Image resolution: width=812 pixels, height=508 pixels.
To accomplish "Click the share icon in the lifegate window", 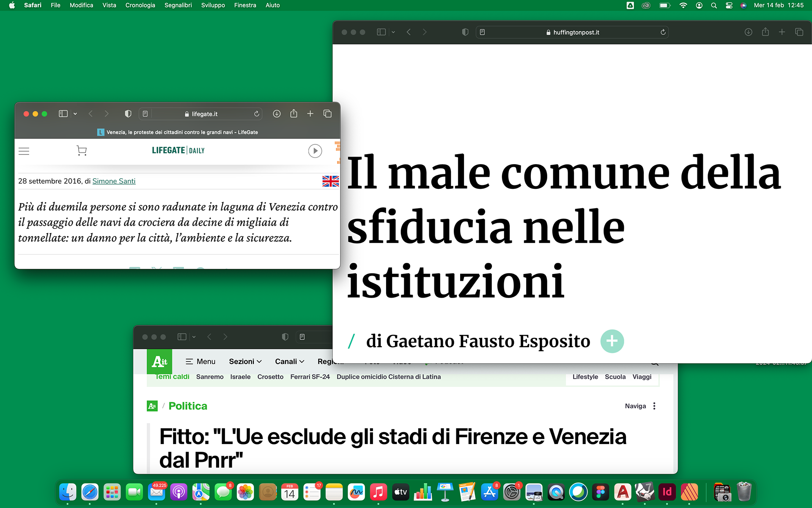I will pos(294,113).
